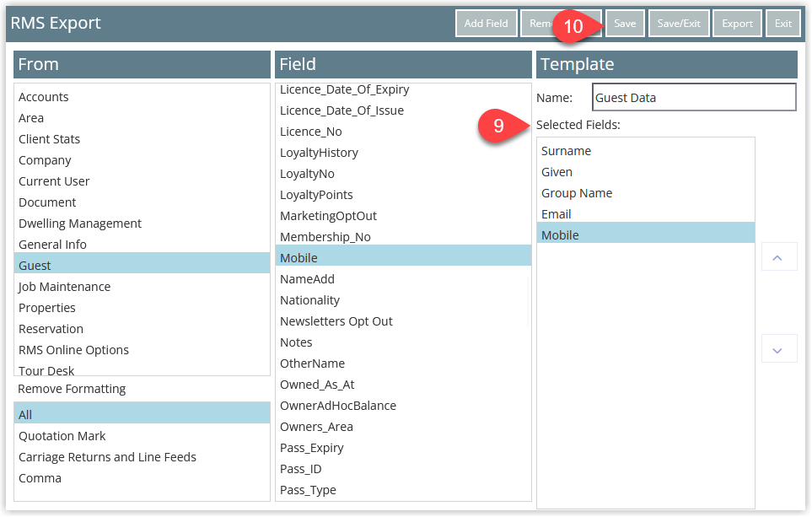The width and height of the screenshot is (812, 517).
Task: Select the Nationality field
Action: point(403,300)
